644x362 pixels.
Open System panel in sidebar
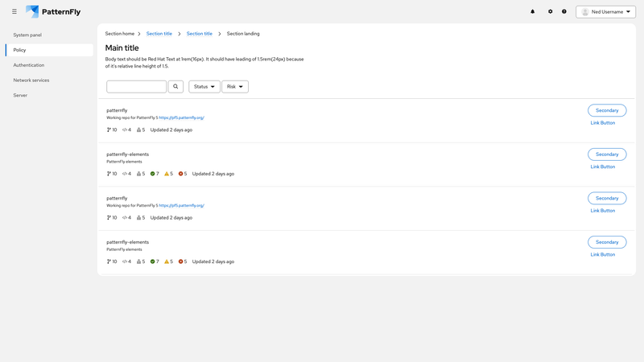point(27,35)
